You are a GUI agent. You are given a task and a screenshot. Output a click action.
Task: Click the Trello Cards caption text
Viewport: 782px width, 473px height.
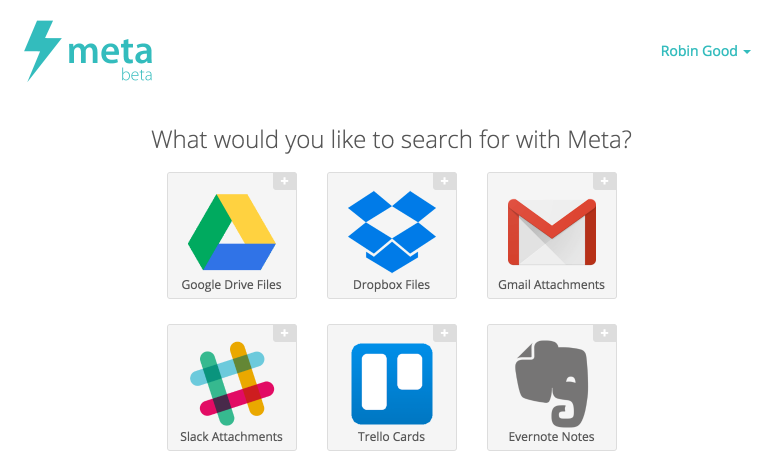pyautogui.click(x=391, y=437)
